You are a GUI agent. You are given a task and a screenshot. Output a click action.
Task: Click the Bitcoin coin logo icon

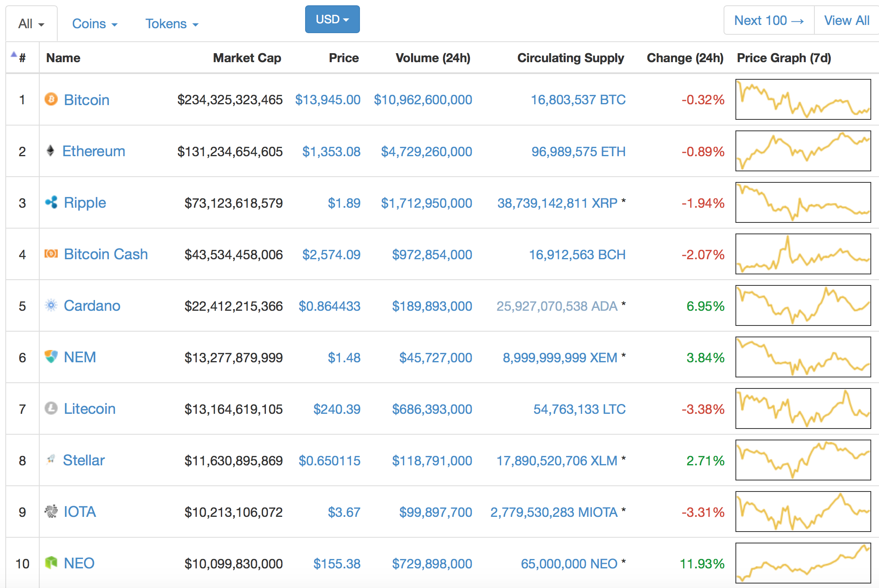click(51, 99)
